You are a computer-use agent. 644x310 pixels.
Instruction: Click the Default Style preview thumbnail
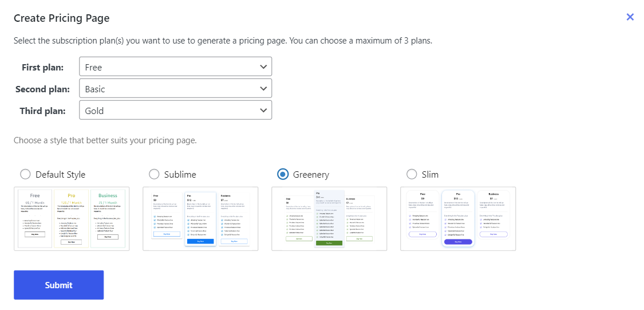(72, 219)
